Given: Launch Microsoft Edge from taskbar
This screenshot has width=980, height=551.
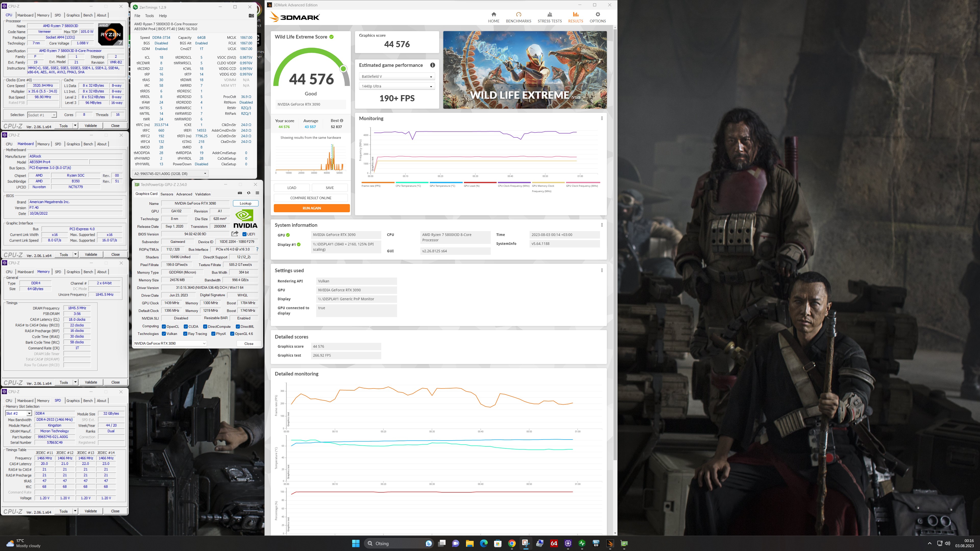Looking at the screenshot, I should pos(484,543).
